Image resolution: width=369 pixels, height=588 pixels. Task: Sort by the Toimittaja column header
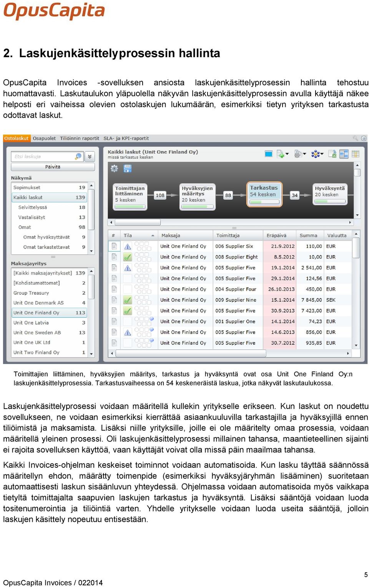coord(238,235)
